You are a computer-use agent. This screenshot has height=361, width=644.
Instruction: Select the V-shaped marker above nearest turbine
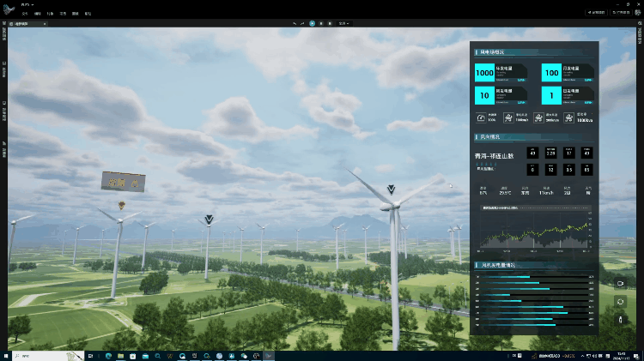(392, 190)
